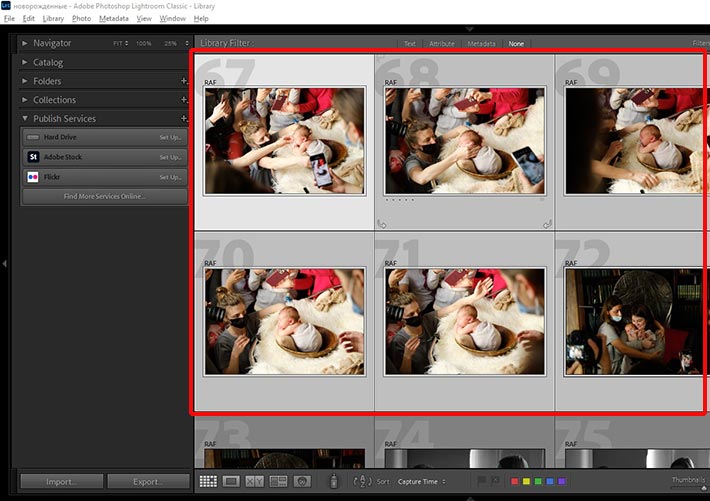Set flag as picked icon in toolbar
Viewport: 710px width, 501px height.
pyautogui.click(x=481, y=480)
